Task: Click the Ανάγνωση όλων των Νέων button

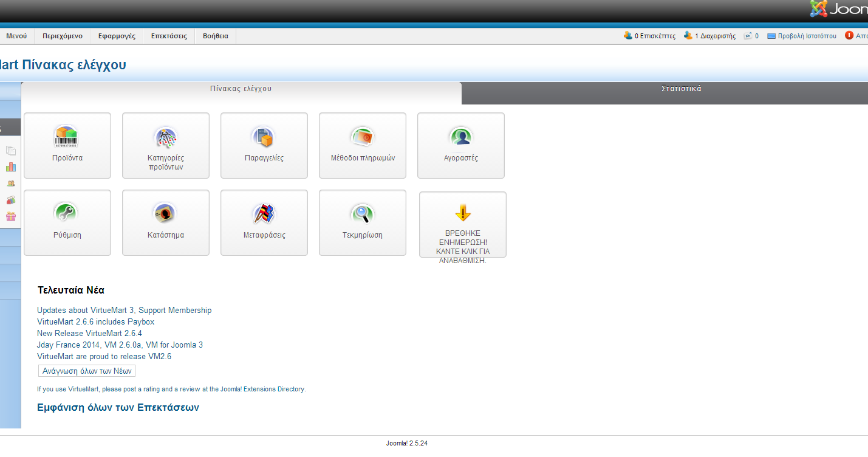Action: (x=87, y=371)
